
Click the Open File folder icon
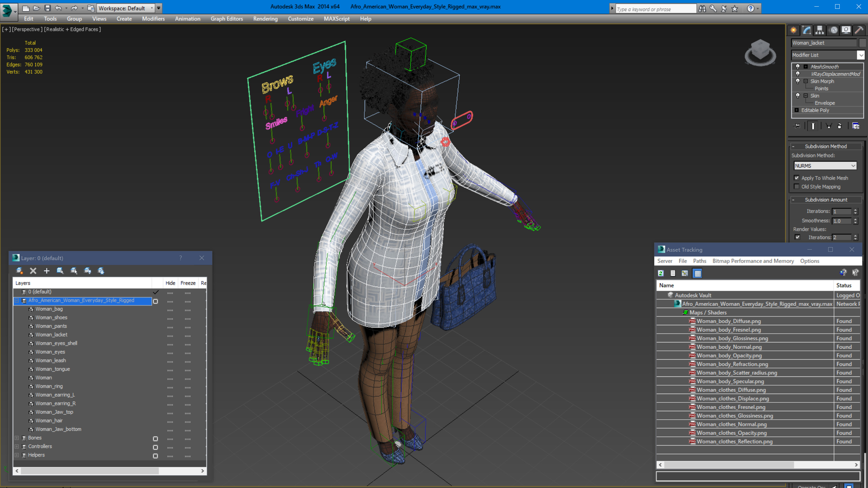(37, 8)
